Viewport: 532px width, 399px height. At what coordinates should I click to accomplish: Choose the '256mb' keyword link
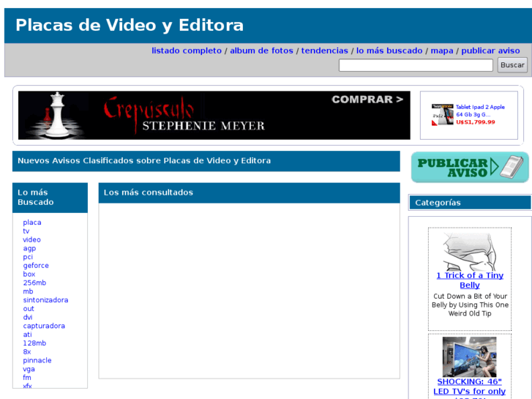pyautogui.click(x=34, y=283)
